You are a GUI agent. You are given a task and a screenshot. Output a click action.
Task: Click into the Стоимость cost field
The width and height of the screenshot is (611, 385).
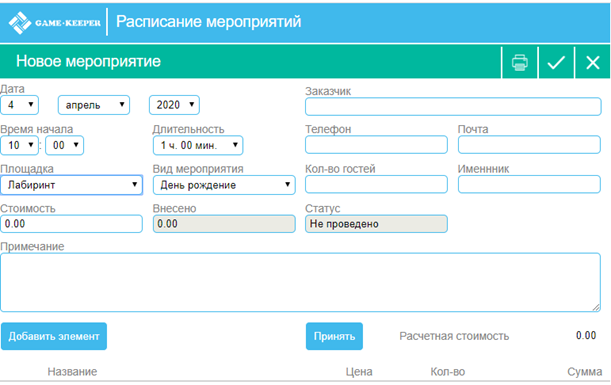[71, 224]
